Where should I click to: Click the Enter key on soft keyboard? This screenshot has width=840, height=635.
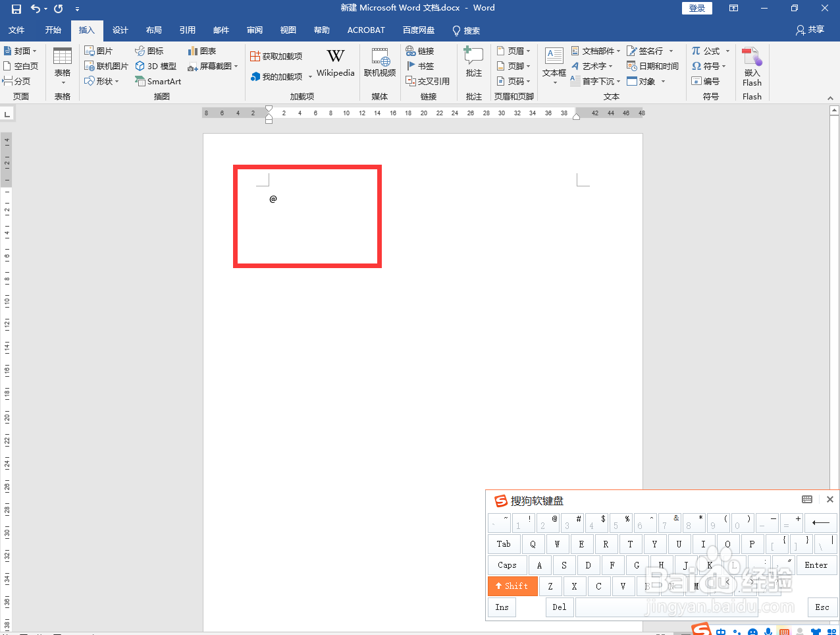tap(816, 565)
